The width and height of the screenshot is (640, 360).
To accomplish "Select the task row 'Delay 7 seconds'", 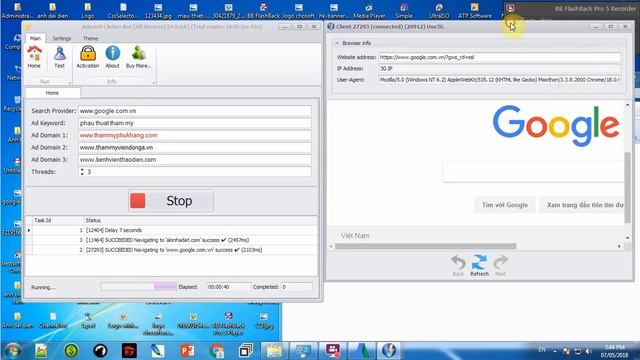I will coord(171,230).
